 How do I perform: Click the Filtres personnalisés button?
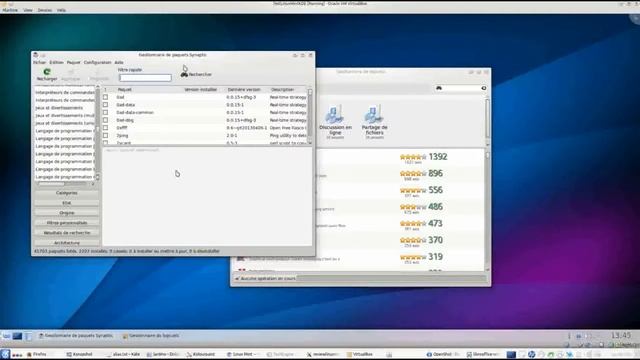[x=67, y=223]
